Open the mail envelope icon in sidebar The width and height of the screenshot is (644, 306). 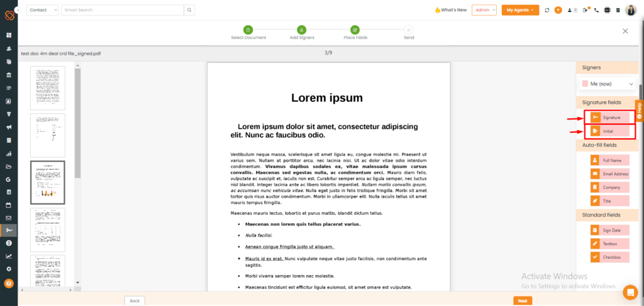[9, 218]
